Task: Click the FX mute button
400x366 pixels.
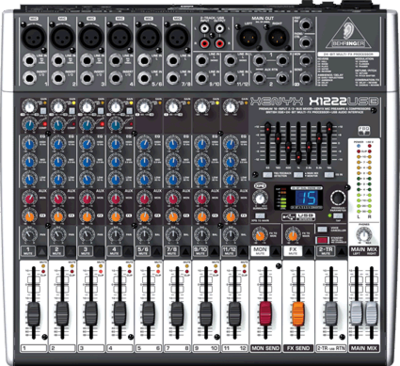Action: [x=293, y=251]
